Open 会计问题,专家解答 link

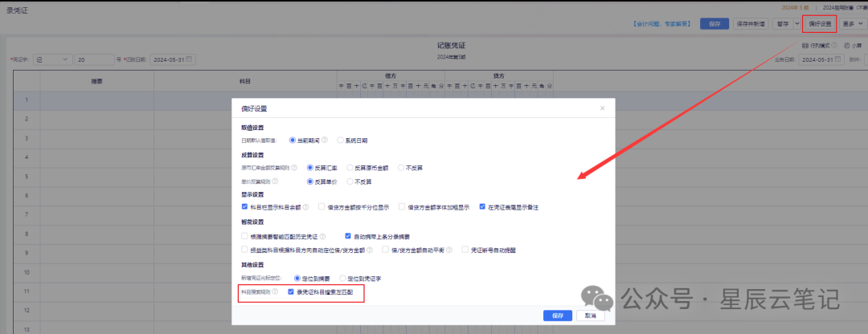(661, 24)
